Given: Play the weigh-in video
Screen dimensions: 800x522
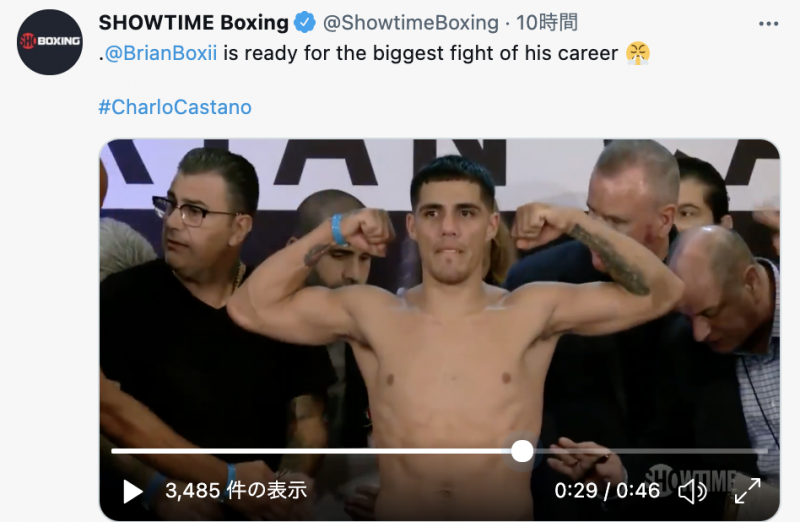Looking at the screenshot, I should tap(133, 491).
